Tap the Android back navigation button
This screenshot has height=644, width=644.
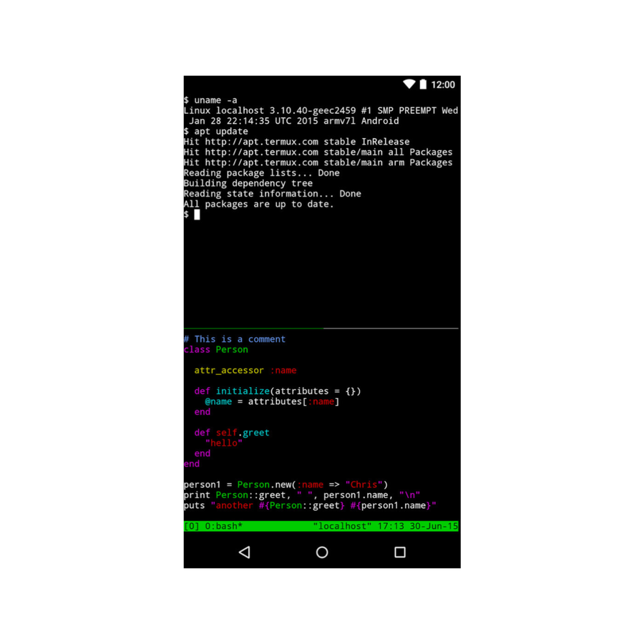point(245,552)
